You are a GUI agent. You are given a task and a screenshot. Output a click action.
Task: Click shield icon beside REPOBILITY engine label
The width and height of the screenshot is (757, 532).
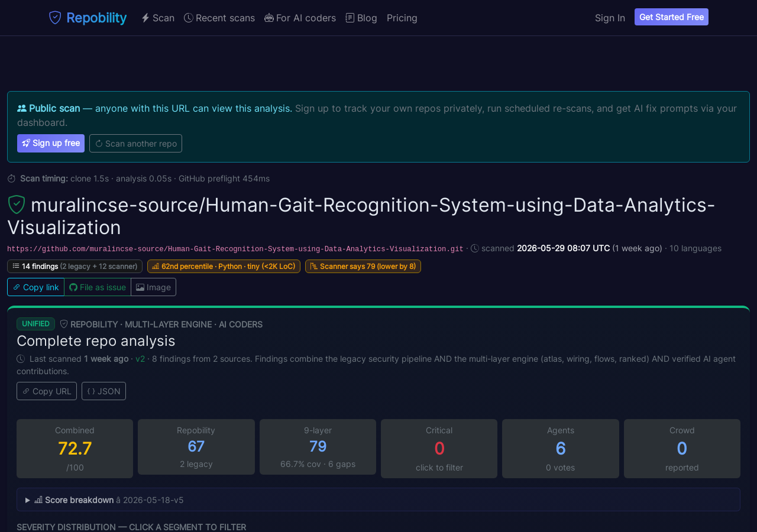(x=64, y=324)
